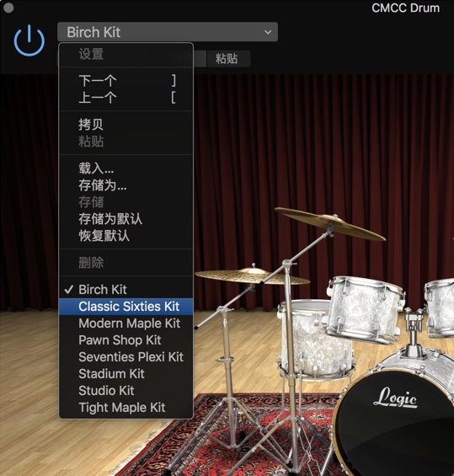Select the checked Birch Kit preset
The width and height of the screenshot is (454, 476).
point(126,290)
